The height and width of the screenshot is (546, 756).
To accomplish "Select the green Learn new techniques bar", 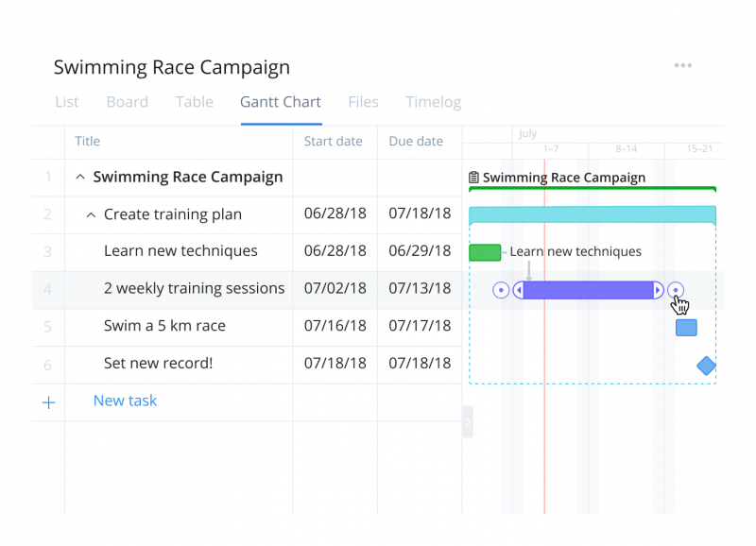I will point(485,252).
